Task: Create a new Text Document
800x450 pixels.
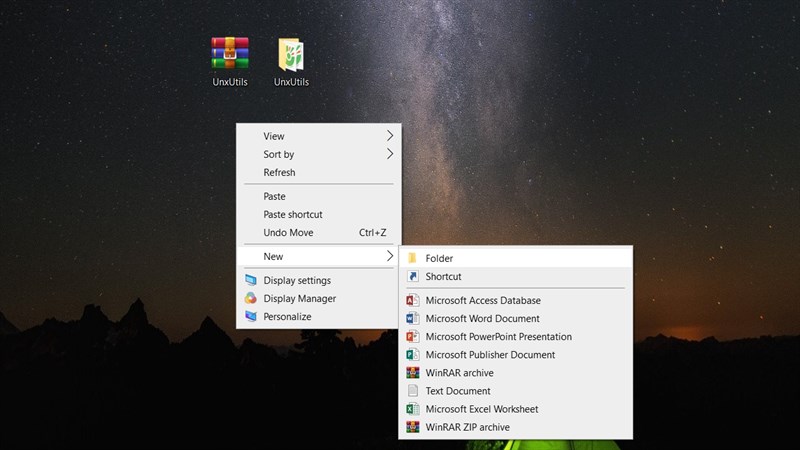Action: click(x=458, y=391)
